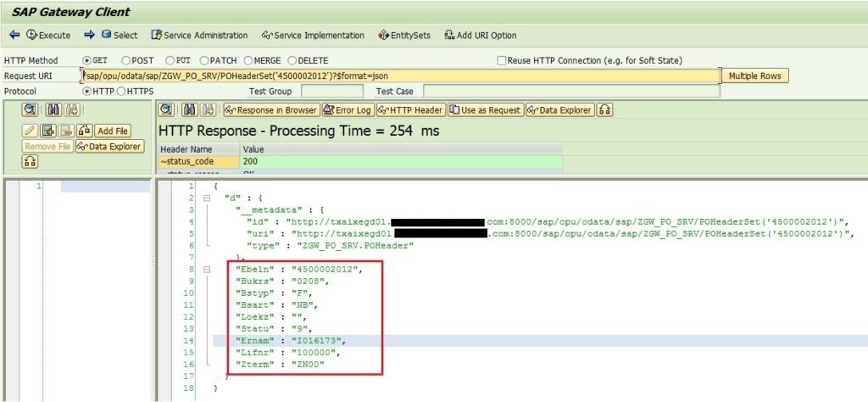Select the status value 200 cell
This screenshot has width=868, height=402.
pos(401,162)
